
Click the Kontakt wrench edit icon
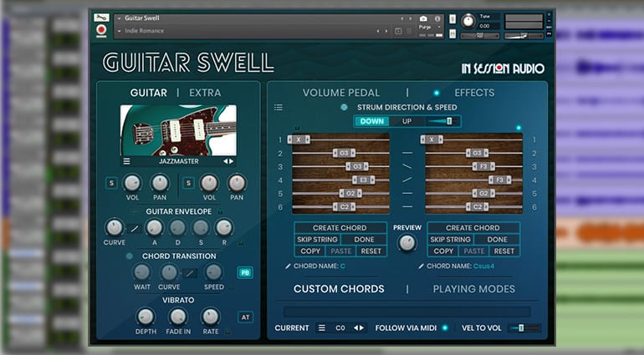[101, 18]
